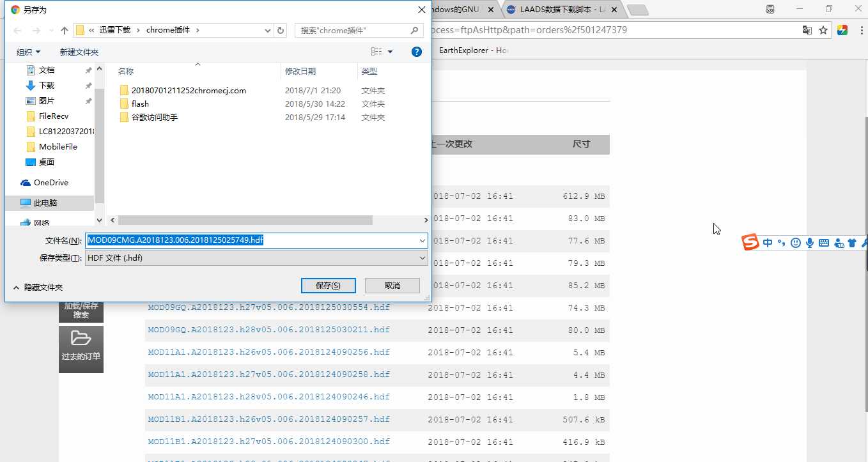Viewport: 868px width, 462px height.
Task: Open a new Chrome tab
Action: point(637,10)
